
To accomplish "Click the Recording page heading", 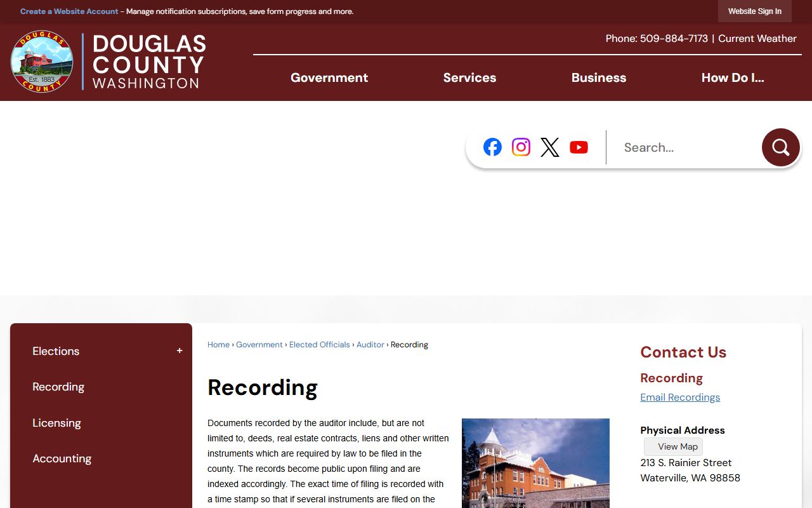I will point(263,387).
